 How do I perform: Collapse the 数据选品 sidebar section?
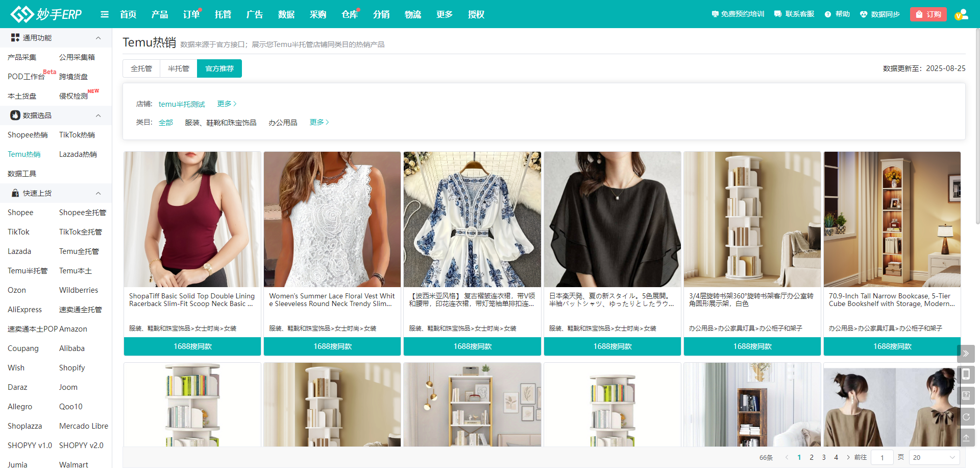98,115
